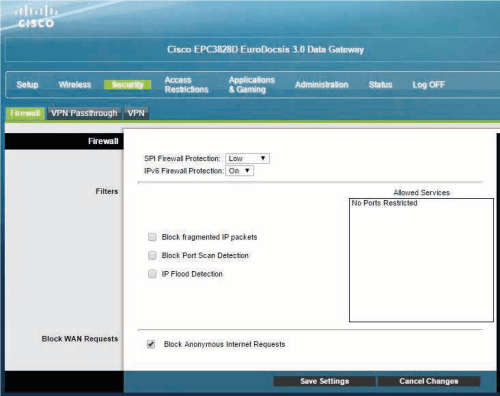
Task: Click the Cisco EPC3828D gateway title
Action: pos(265,50)
